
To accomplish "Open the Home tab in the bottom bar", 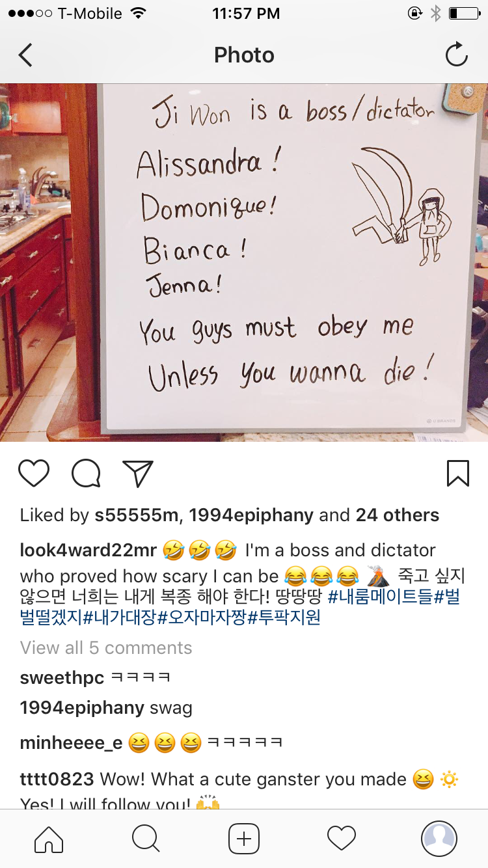I will pyautogui.click(x=49, y=839).
